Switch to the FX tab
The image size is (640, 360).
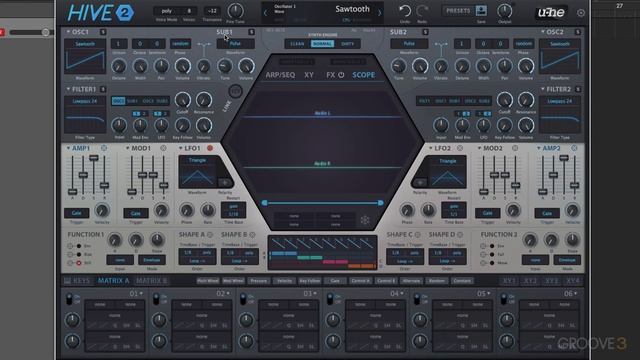(x=330, y=75)
